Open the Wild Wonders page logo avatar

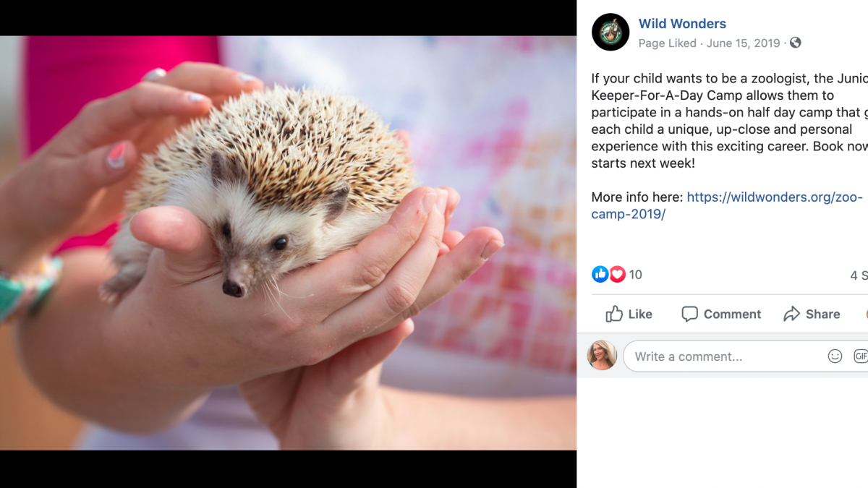coord(610,33)
